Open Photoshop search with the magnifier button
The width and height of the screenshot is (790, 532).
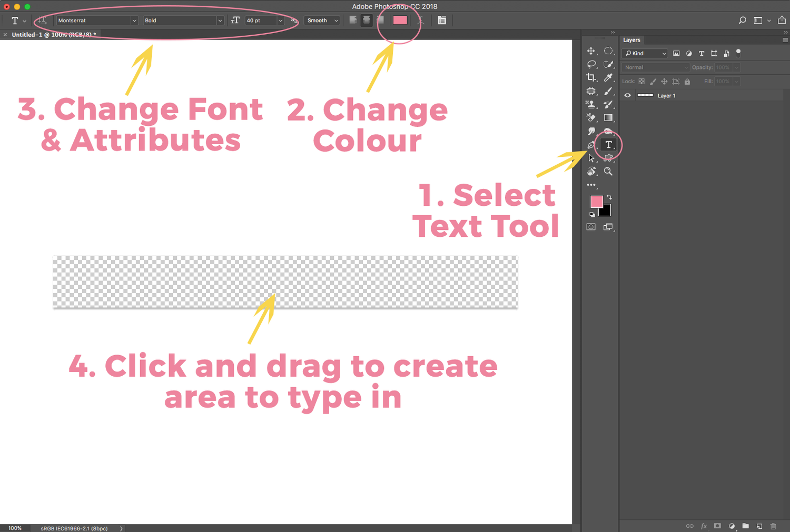[742, 20]
